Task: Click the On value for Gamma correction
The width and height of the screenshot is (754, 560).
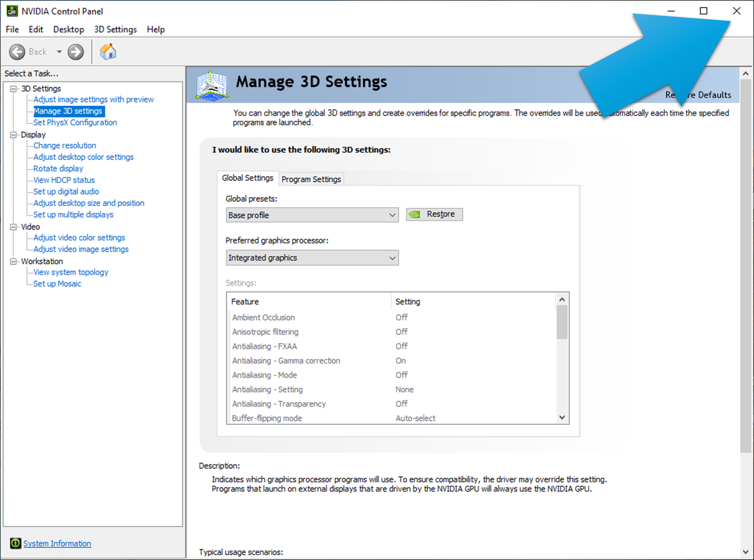Action: [401, 361]
